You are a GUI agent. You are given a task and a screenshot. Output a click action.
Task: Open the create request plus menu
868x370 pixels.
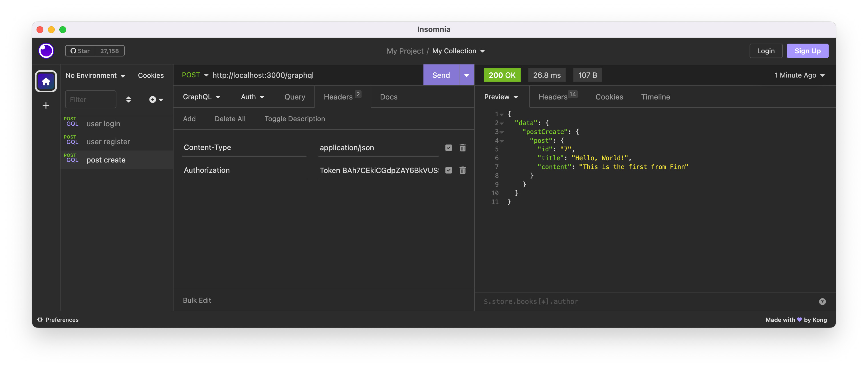pos(156,100)
